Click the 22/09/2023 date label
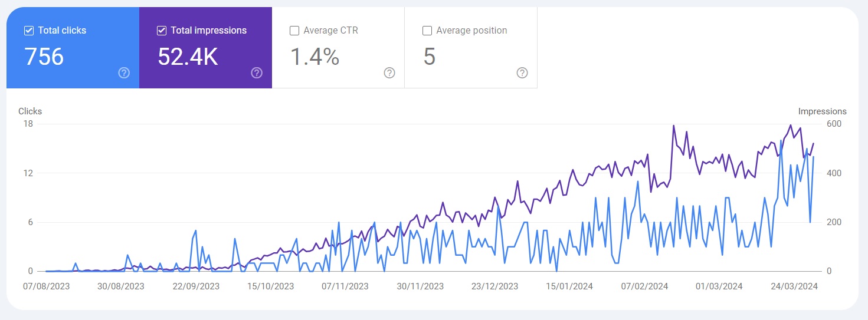This screenshot has width=868, height=320. (x=195, y=286)
